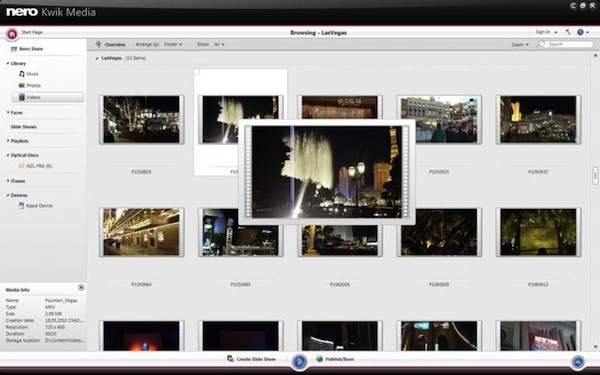Image resolution: width=600 pixels, height=375 pixels.
Task: Open the Nero Store
Action: coord(27,49)
